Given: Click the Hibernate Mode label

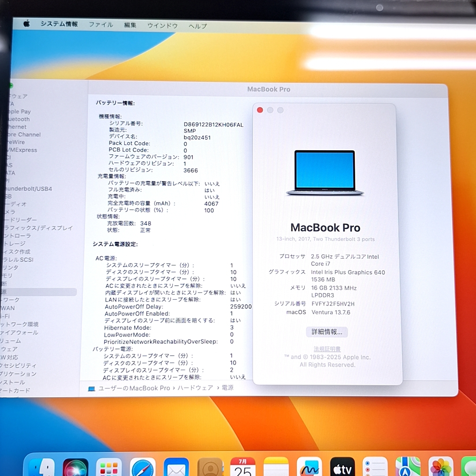Looking at the screenshot, I should tap(127, 328).
